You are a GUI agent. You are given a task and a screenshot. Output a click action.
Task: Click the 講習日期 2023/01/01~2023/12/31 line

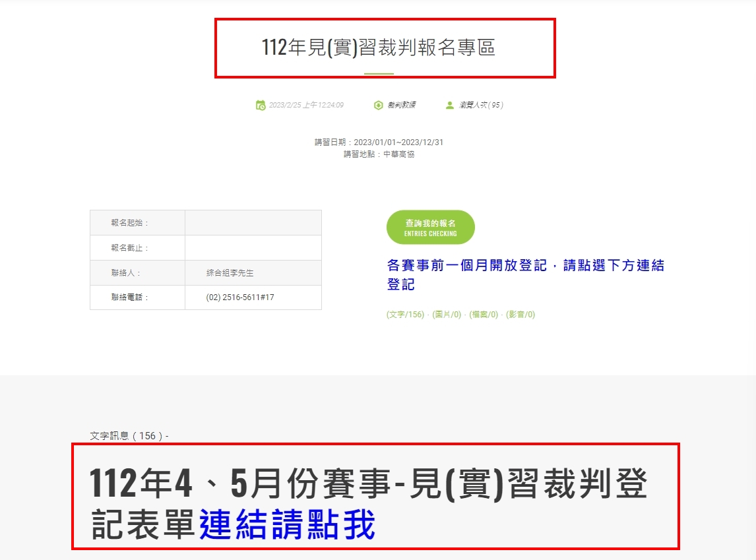[x=379, y=142]
